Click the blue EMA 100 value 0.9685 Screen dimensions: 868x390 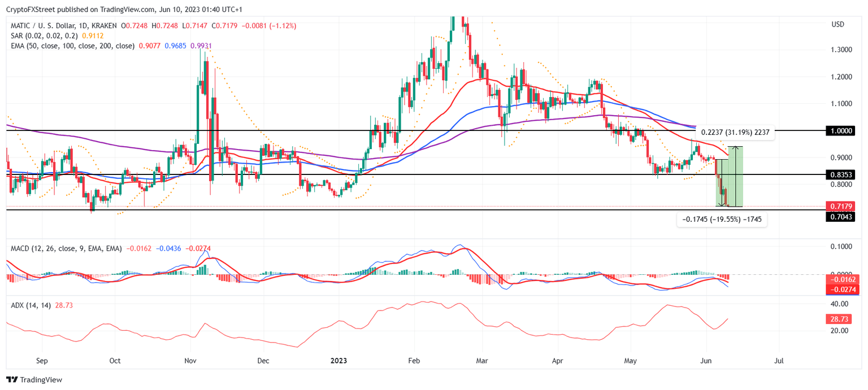pyautogui.click(x=176, y=45)
